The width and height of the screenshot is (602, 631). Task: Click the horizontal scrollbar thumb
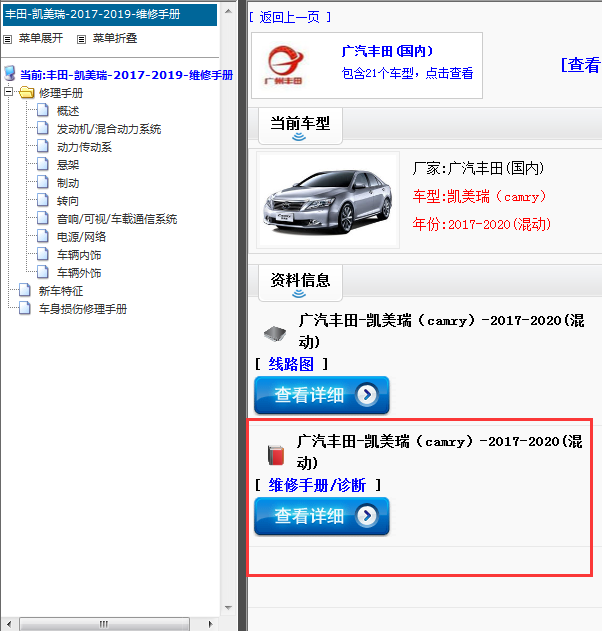point(104,624)
